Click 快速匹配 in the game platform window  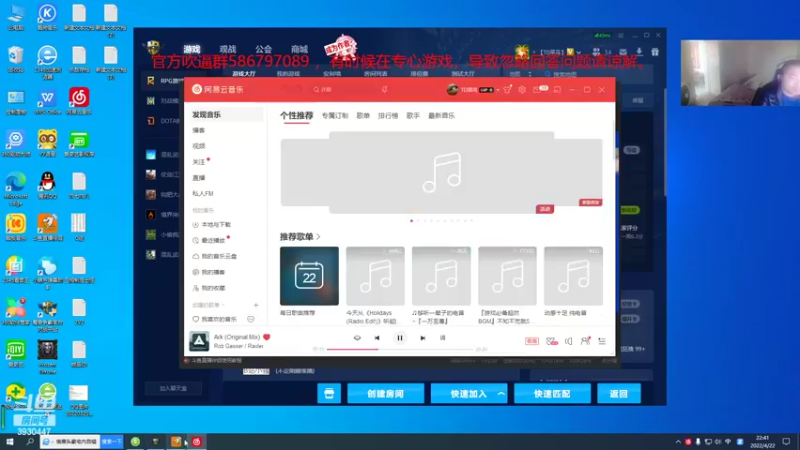(552, 394)
